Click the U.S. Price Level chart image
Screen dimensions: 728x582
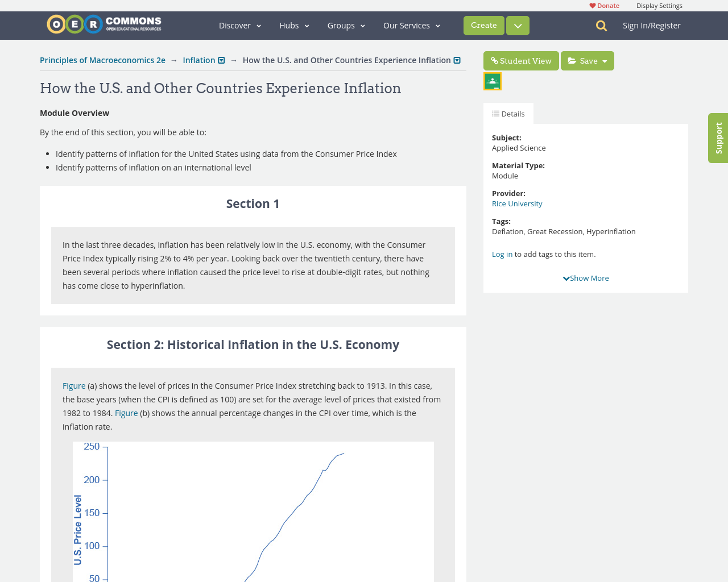pyautogui.click(x=253, y=512)
